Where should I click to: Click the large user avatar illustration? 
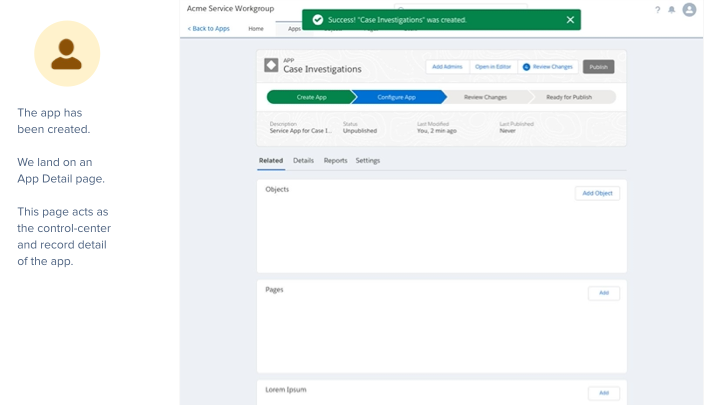[67, 54]
